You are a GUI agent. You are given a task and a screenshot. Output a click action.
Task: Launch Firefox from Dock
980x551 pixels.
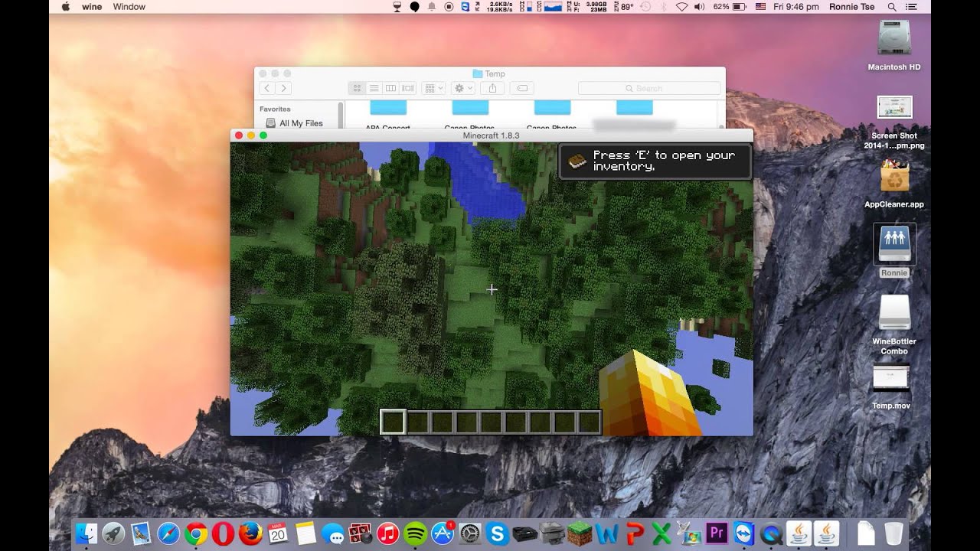250,533
